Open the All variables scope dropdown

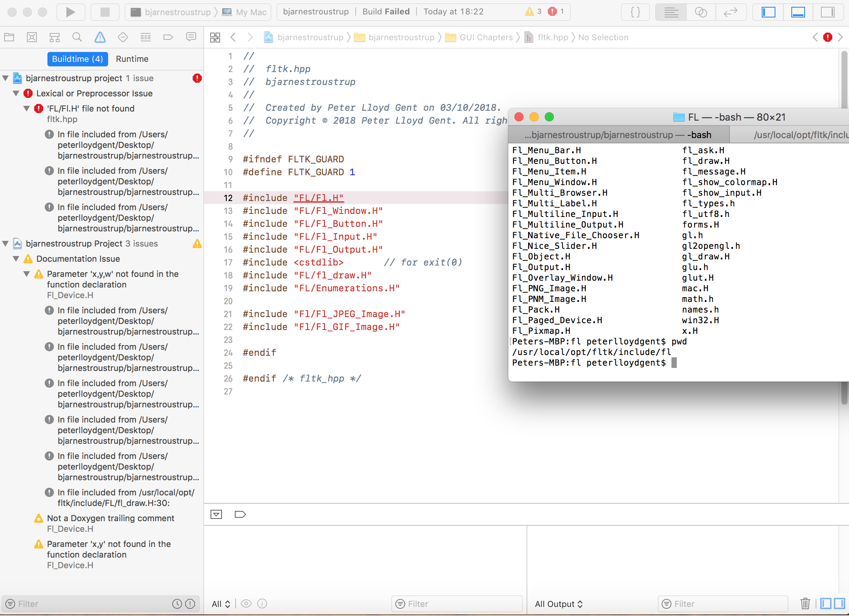click(221, 604)
